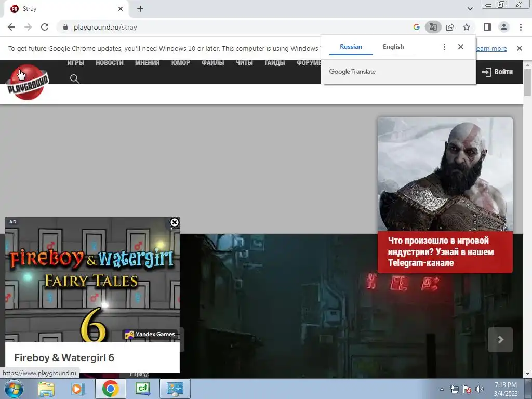Open the site search magnifier

75,79
